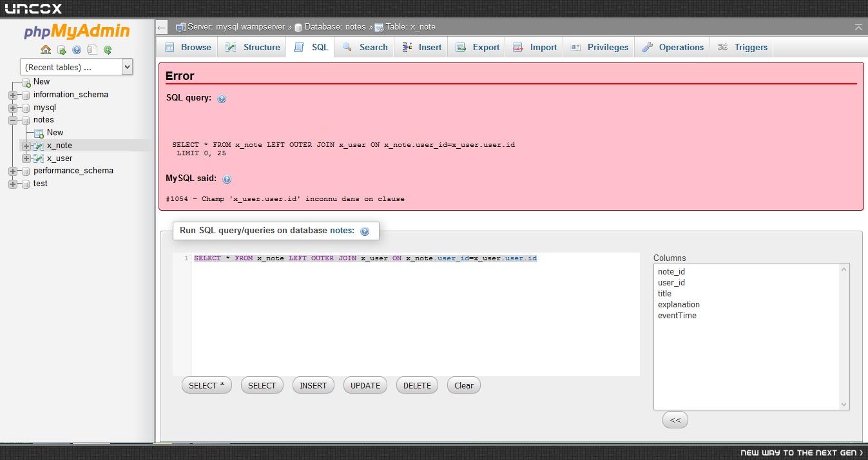Switch to the SQL tab
This screenshot has height=460, width=868.
(311, 47)
